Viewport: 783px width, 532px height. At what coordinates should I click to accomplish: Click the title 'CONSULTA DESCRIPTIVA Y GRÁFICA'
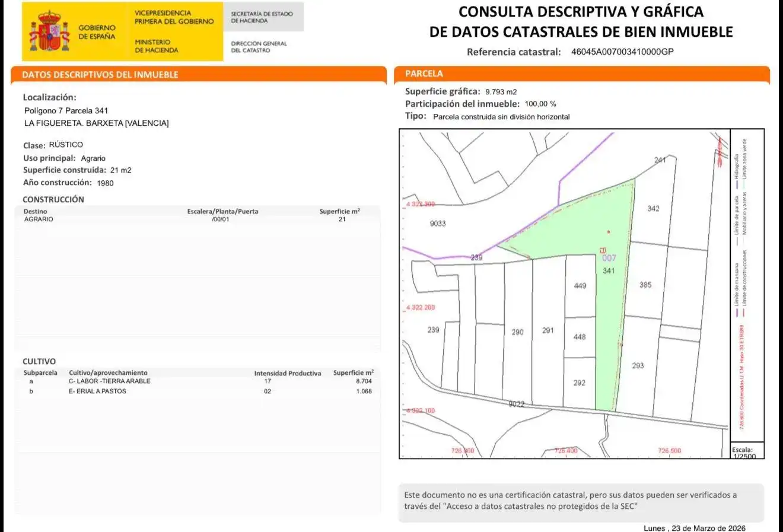(581, 11)
